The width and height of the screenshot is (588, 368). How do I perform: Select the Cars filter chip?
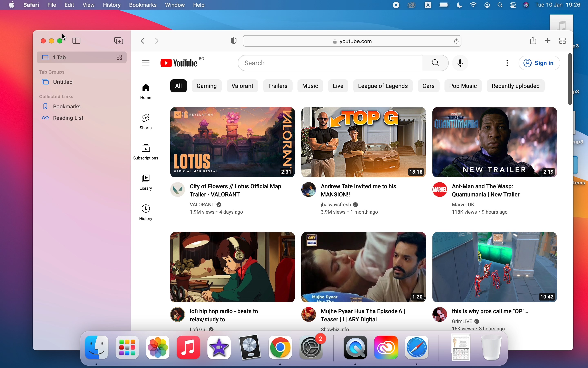429,86
